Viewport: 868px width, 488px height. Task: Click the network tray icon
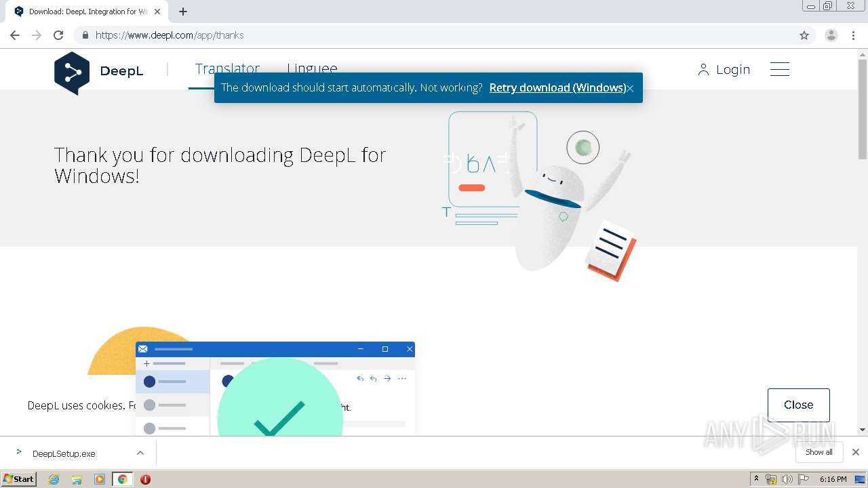(771, 479)
